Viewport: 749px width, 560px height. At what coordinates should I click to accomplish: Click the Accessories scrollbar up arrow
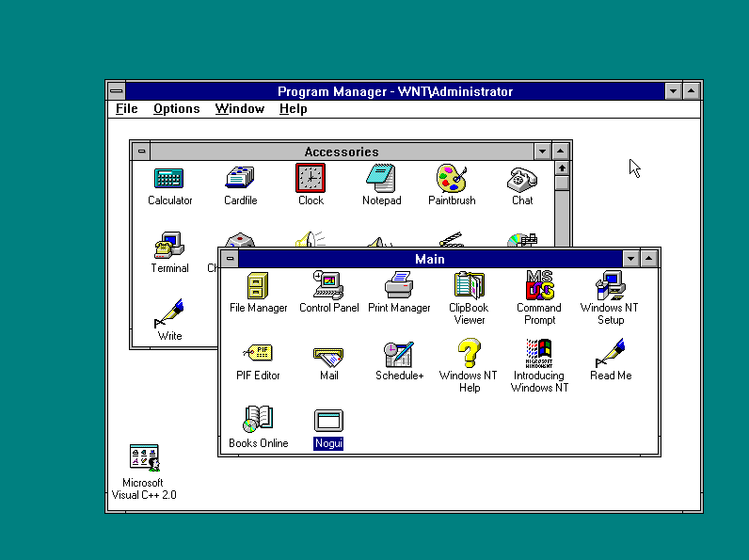[x=562, y=168]
